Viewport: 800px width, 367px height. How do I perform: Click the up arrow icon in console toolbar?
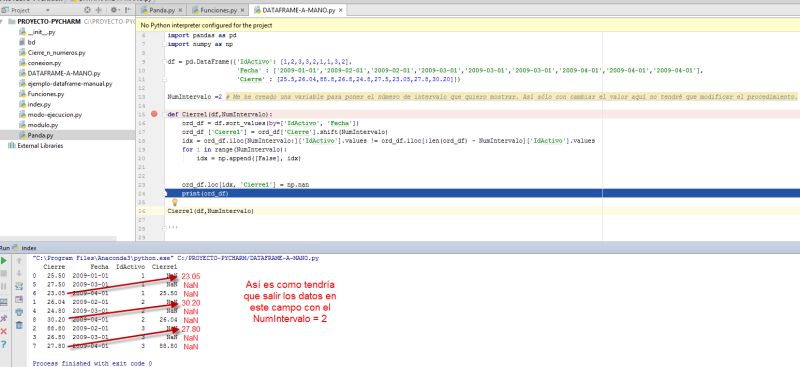tap(19, 261)
